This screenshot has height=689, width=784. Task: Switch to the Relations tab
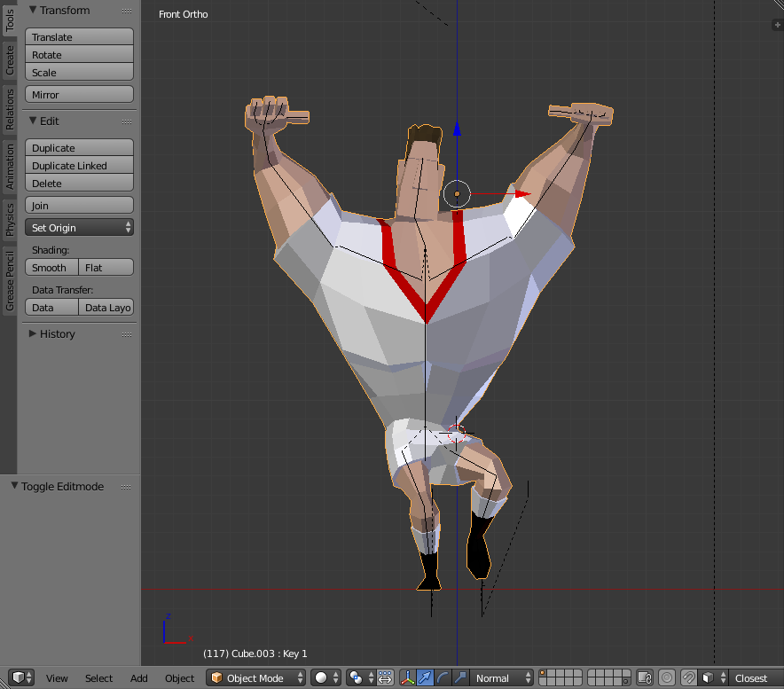10,110
